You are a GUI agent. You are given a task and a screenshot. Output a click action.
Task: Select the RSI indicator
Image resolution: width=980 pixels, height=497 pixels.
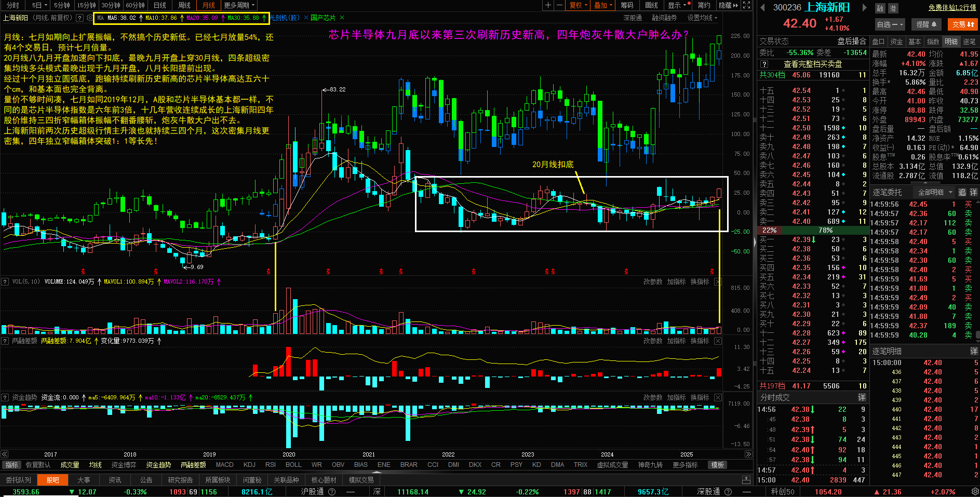tap(270, 465)
